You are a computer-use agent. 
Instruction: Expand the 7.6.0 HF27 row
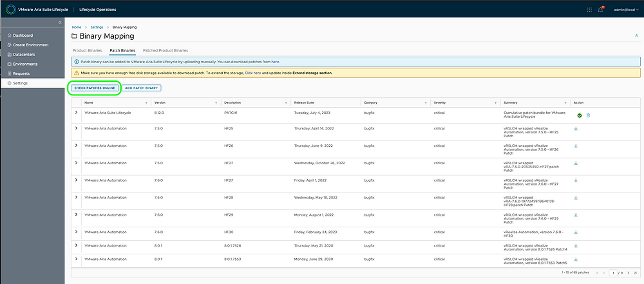[76, 180]
